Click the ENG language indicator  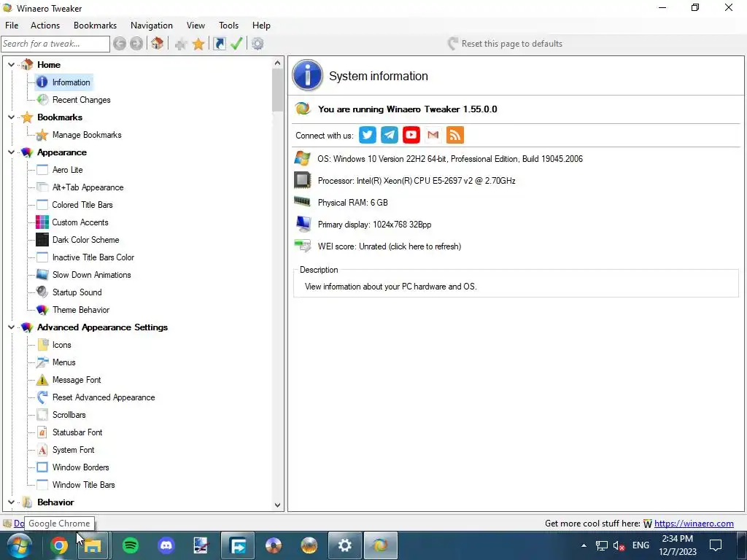click(640, 545)
